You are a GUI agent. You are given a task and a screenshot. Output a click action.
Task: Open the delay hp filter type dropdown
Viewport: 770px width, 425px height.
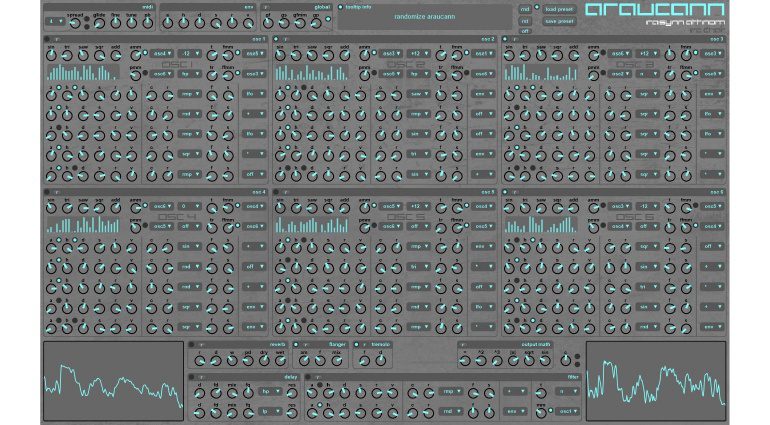(x=267, y=392)
